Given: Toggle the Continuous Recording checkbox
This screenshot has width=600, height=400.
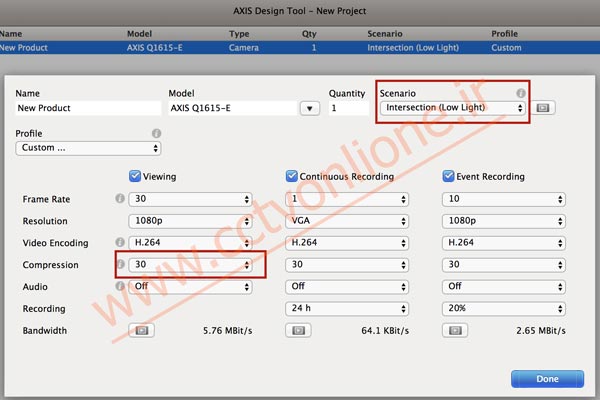Looking at the screenshot, I should point(292,176).
